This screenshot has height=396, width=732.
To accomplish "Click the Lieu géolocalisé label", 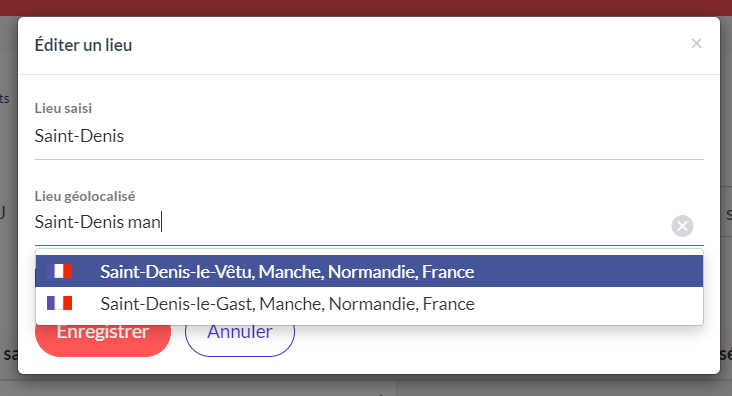I will pos(84,196).
